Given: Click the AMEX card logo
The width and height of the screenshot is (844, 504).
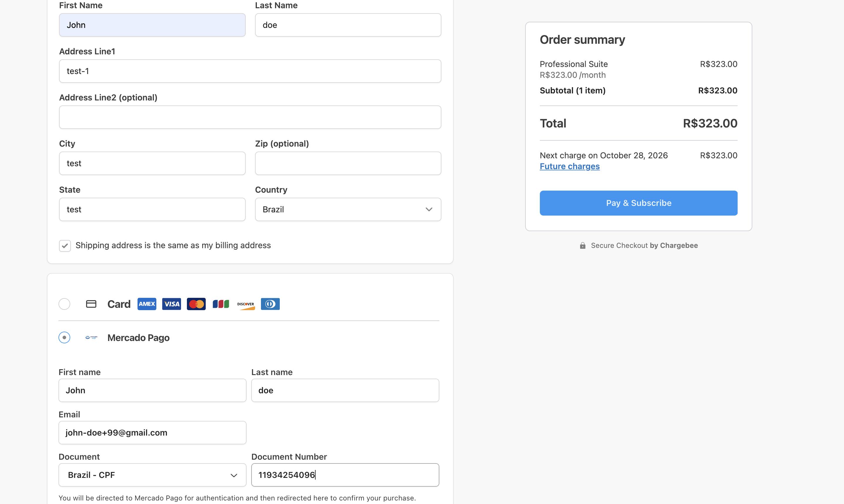Looking at the screenshot, I should [147, 304].
